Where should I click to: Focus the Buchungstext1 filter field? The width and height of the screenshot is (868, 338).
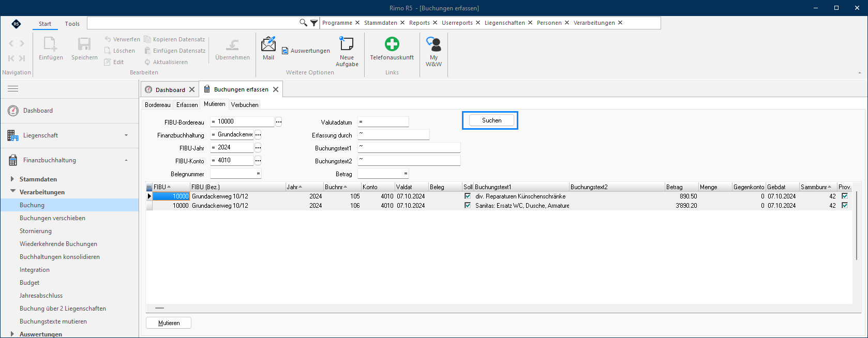pos(409,148)
